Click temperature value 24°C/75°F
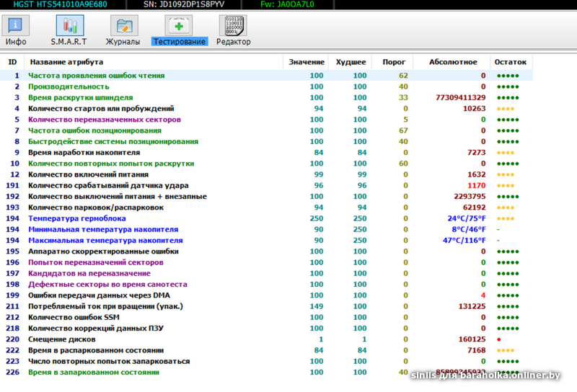 click(x=467, y=218)
